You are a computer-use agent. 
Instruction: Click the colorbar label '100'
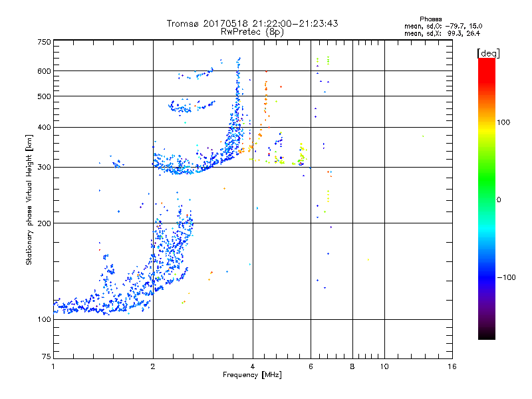tap(503, 122)
